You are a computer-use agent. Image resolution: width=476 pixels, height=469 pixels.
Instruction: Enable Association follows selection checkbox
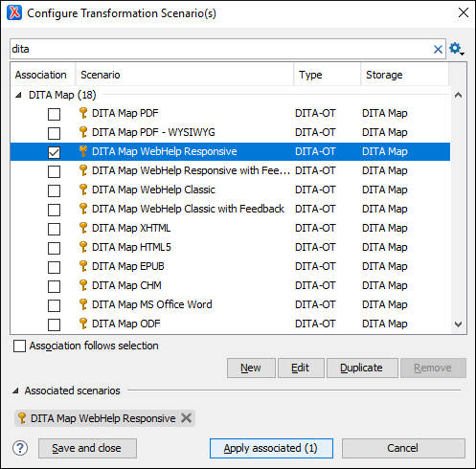[x=19, y=346]
